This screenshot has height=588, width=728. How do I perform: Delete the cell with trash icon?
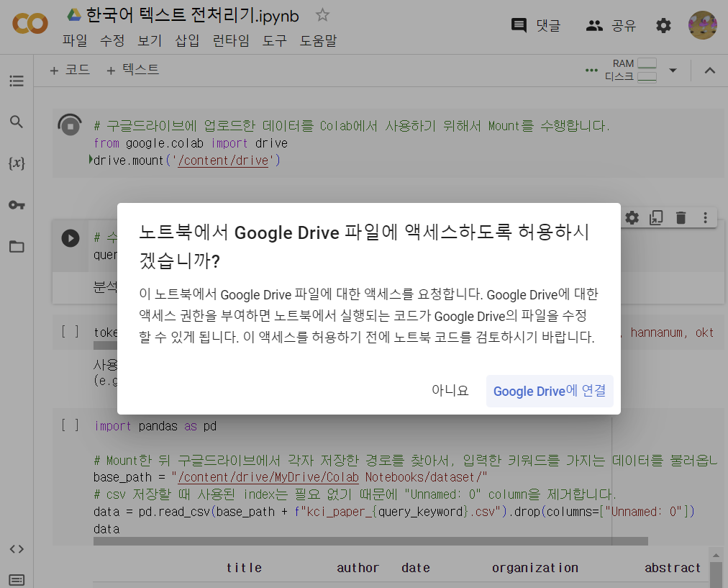pyautogui.click(x=681, y=217)
